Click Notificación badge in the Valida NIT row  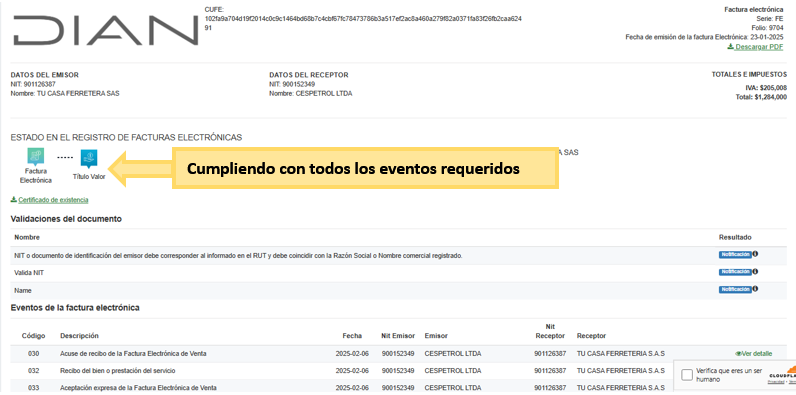pos(735,272)
